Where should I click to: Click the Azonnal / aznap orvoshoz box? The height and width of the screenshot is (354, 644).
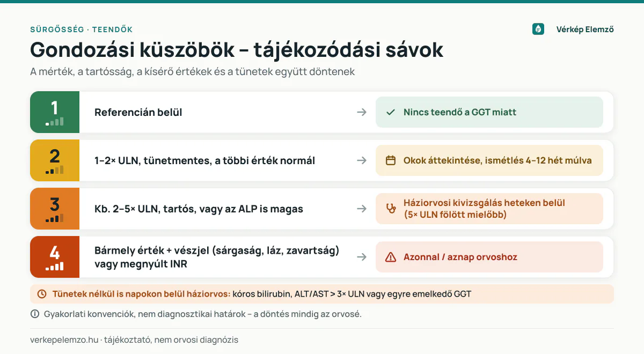[489, 257]
